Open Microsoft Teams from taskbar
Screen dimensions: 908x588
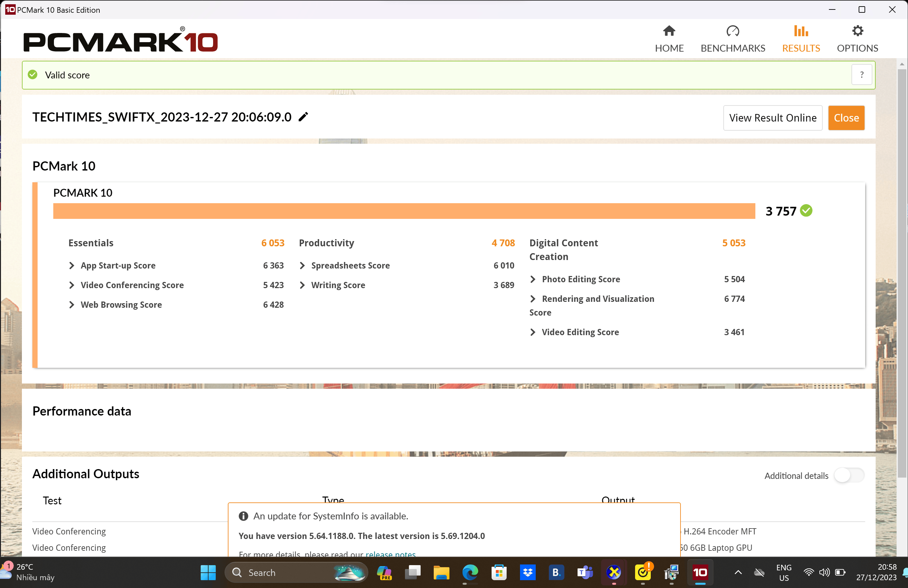(x=585, y=572)
